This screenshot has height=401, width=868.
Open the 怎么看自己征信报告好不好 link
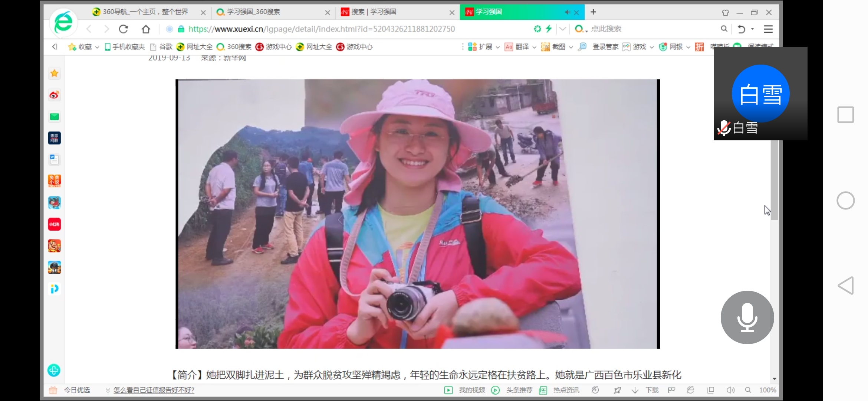154,390
